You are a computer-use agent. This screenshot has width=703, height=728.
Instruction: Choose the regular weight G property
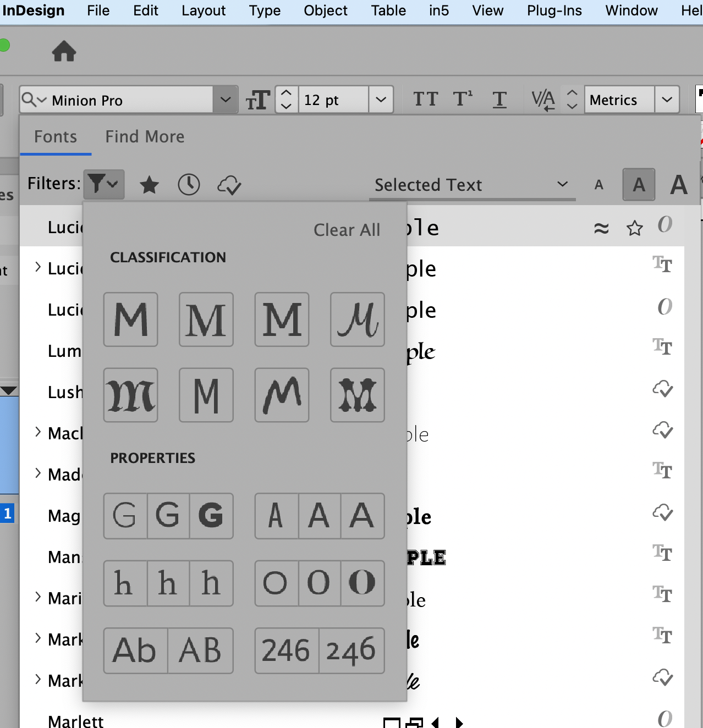(168, 516)
